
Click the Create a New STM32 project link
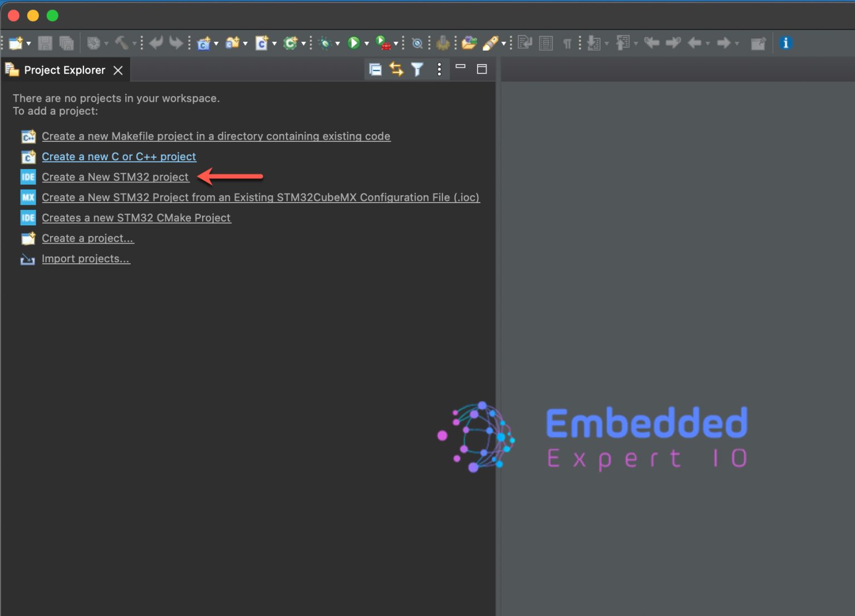tap(115, 177)
